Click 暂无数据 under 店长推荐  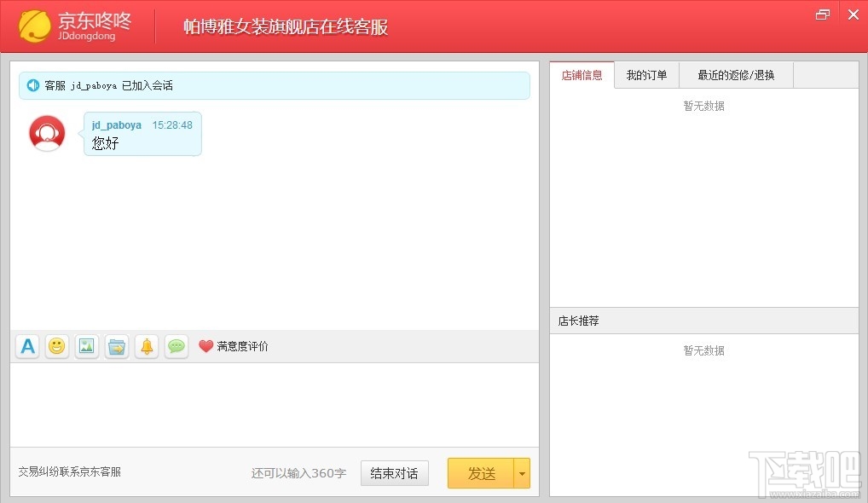tap(704, 350)
